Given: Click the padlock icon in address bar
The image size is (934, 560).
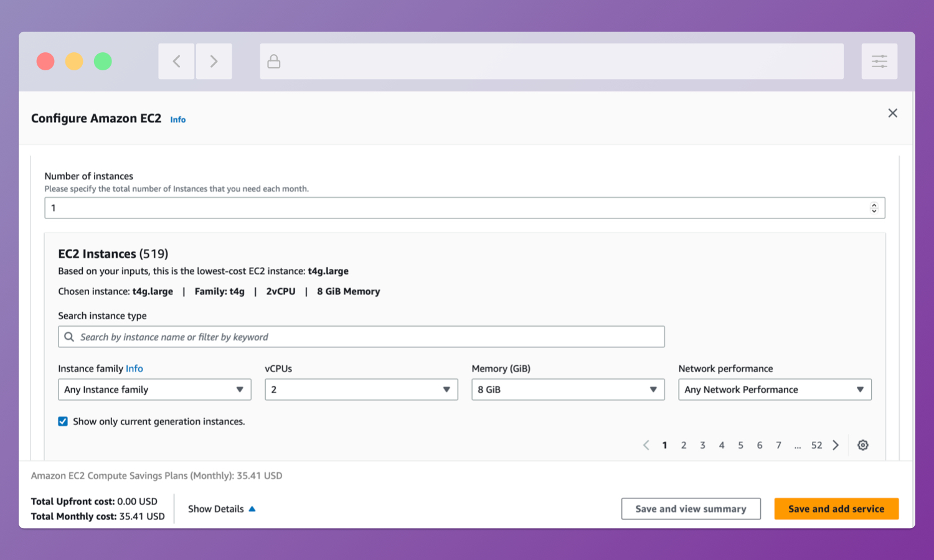Looking at the screenshot, I should tap(273, 61).
